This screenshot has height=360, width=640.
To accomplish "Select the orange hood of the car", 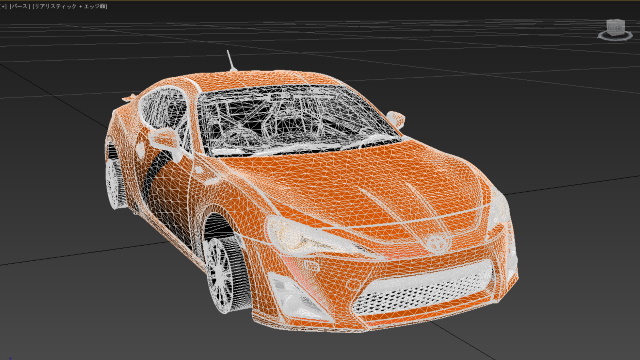I will [x=351, y=184].
